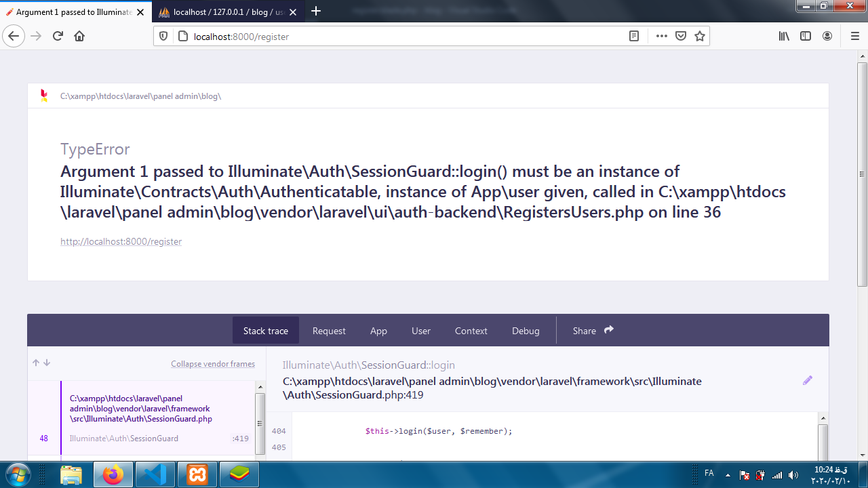Toggle the browser sidebar icon
Image resolution: width=868 pixels, height=488 pixels.
tap(806, 37)
